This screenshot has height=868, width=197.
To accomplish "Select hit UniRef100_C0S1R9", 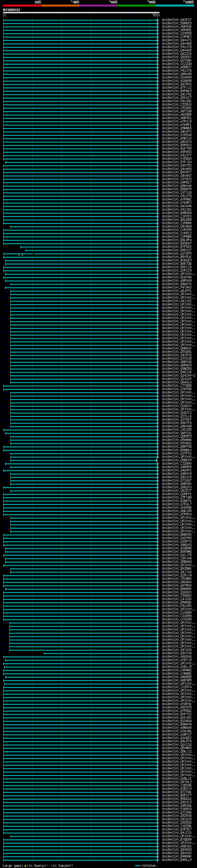I will click(176, 620).
